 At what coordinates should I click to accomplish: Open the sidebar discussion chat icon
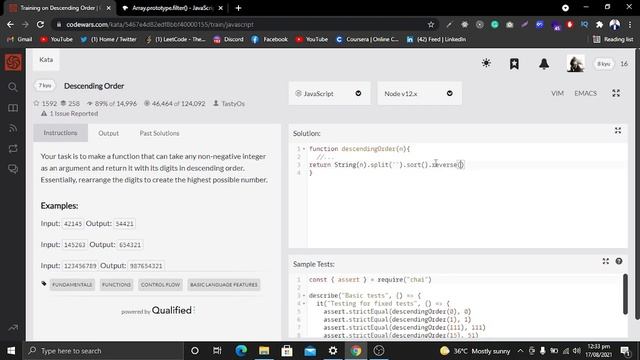[x=13, y=169]
